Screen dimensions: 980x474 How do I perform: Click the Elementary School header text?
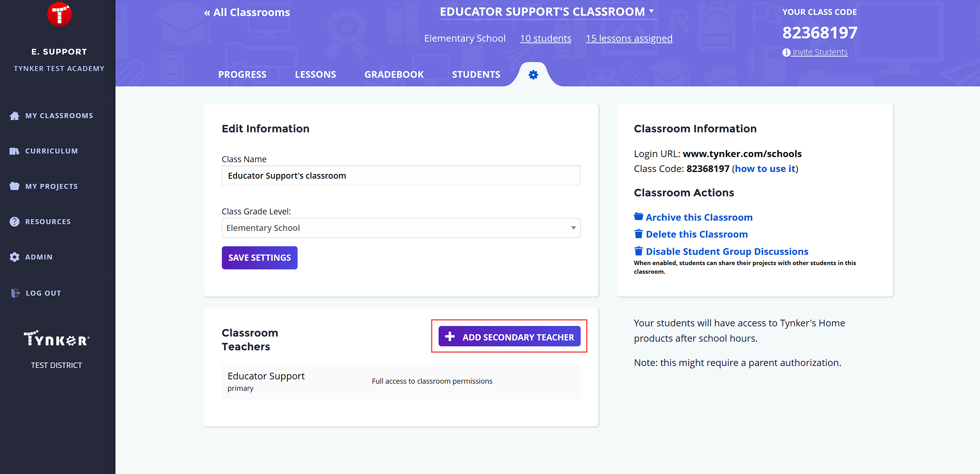465,38
